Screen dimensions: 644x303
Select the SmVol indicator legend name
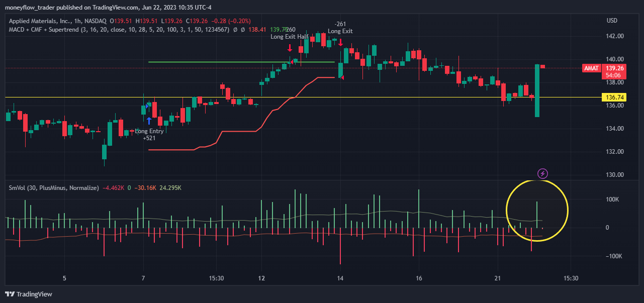pyautogui.click(x=54, y=188)
